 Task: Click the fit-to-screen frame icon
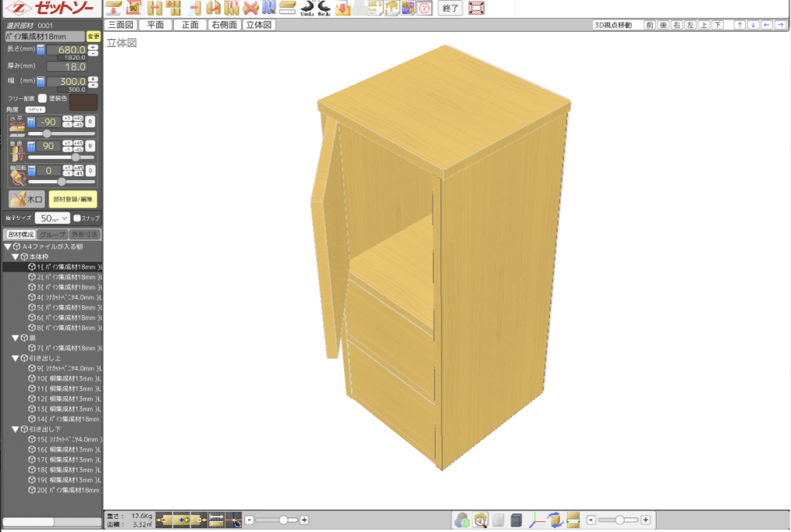476,8
